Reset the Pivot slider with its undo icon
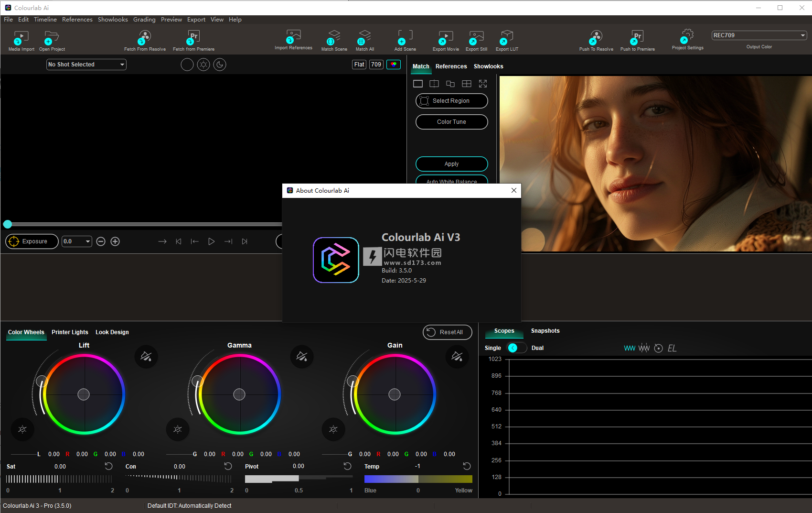Viewport: 812px width, 513px height. pos(347,466)
